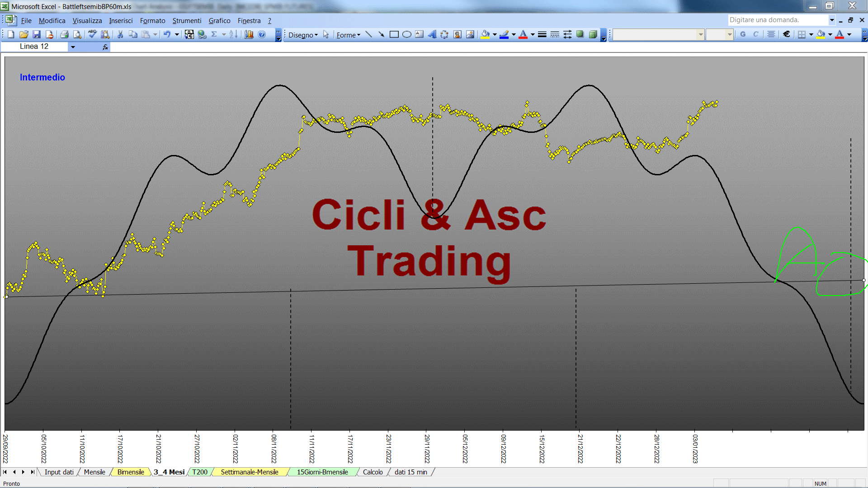Expand the Name Box dropdown arrow

73,47
